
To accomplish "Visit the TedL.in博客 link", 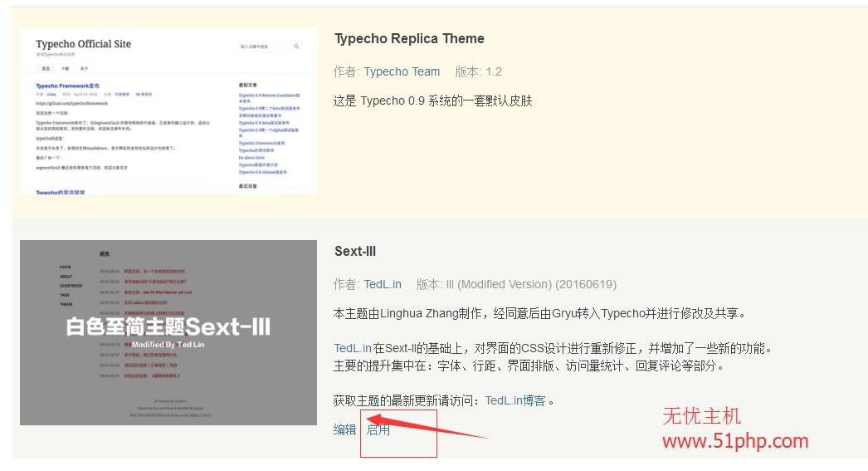I will (515, 400).
